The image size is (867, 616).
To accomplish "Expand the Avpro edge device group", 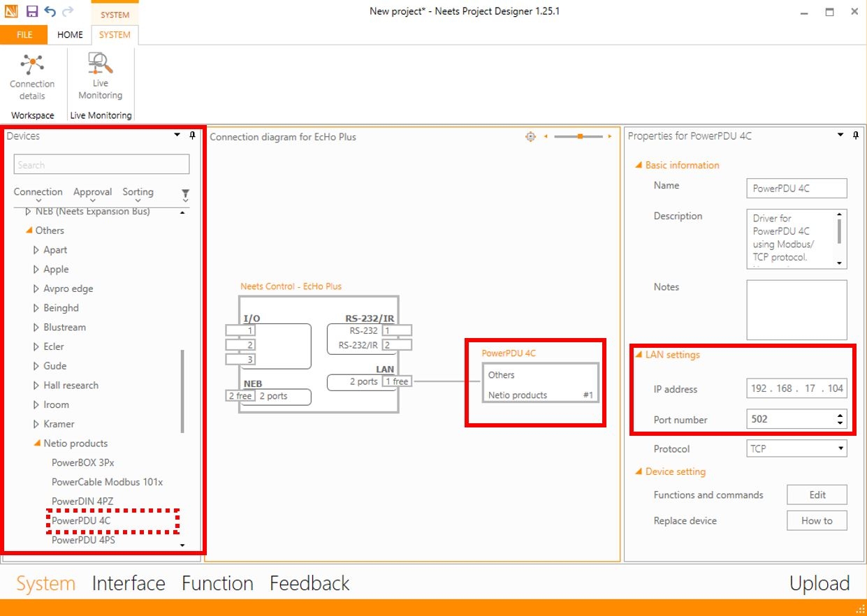I will tap(36, 288).
